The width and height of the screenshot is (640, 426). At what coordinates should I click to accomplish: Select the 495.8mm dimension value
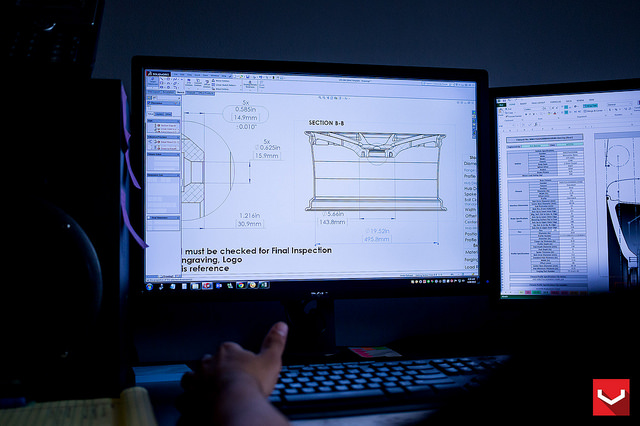pos(376,239)
